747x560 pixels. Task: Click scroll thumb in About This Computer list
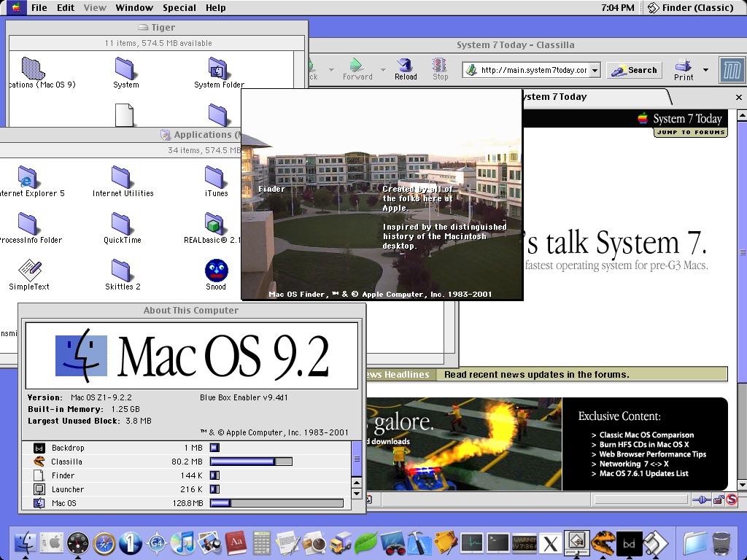point(357,459)
